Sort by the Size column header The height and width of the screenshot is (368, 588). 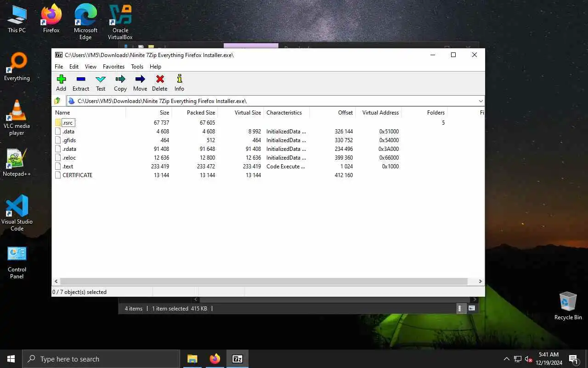(x=148, y=112)
